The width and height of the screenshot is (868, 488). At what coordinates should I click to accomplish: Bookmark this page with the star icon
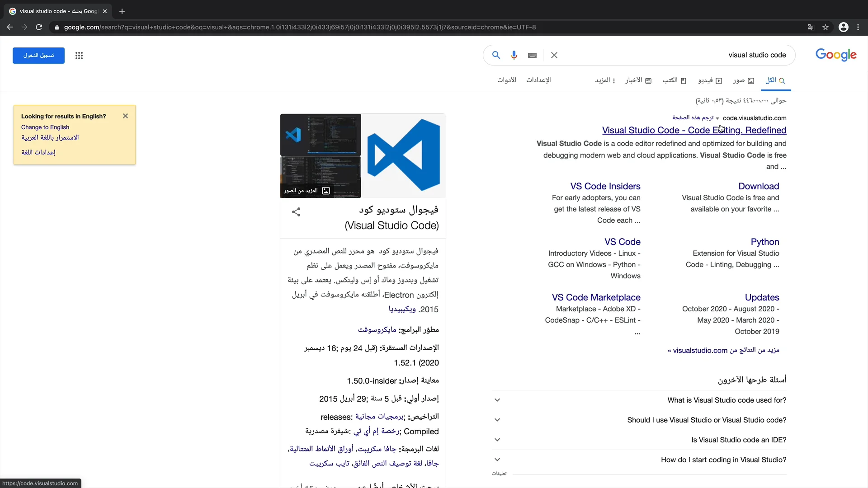pos(826,27)
